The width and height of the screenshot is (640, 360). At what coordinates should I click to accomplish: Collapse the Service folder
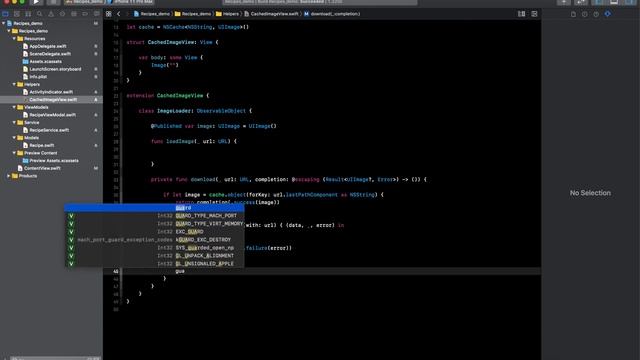(x=14, y=122)
